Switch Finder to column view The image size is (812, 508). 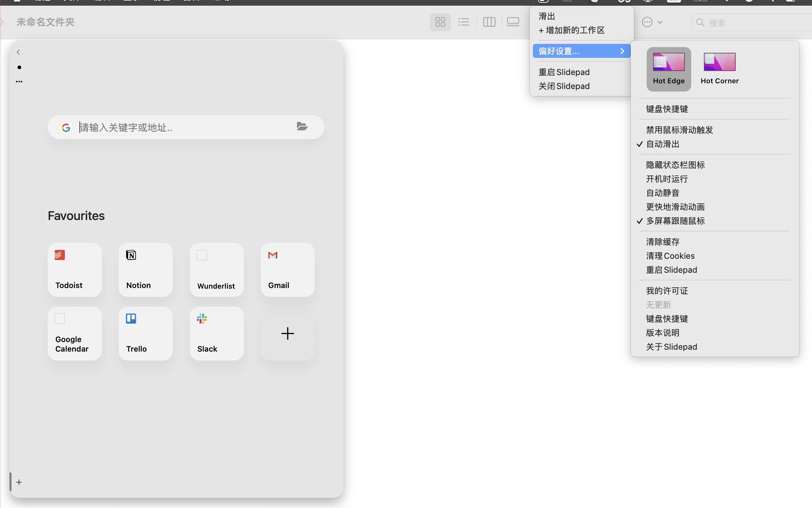click(489, 22)
